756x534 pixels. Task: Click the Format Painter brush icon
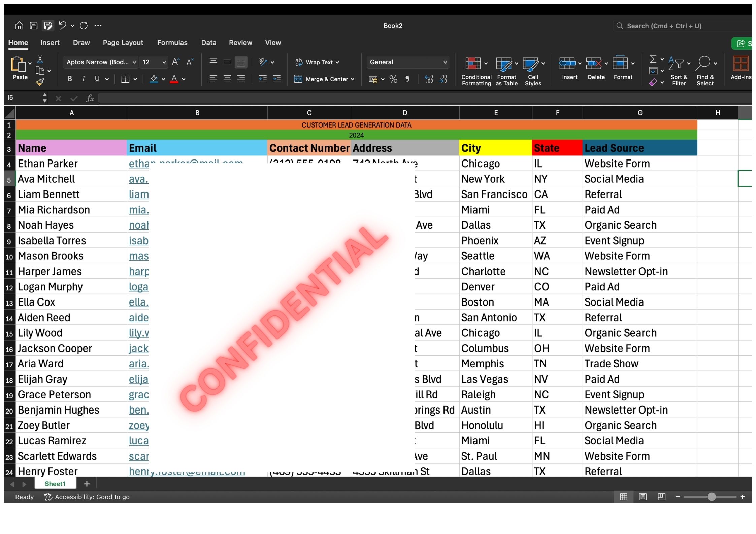click(40, 82)
